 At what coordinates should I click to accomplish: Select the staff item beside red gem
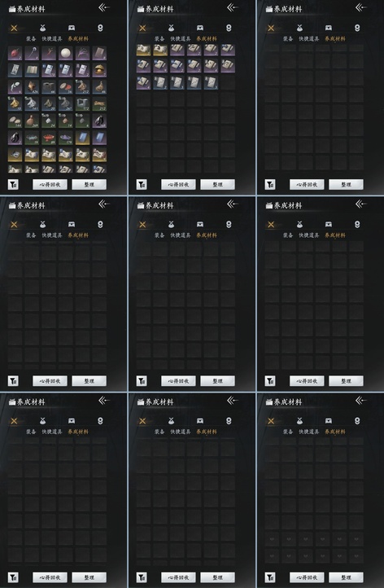click(32, 53)
